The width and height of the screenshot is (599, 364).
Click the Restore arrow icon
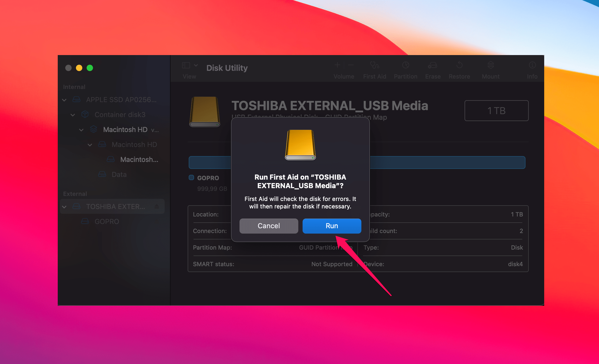pos(459,65)
